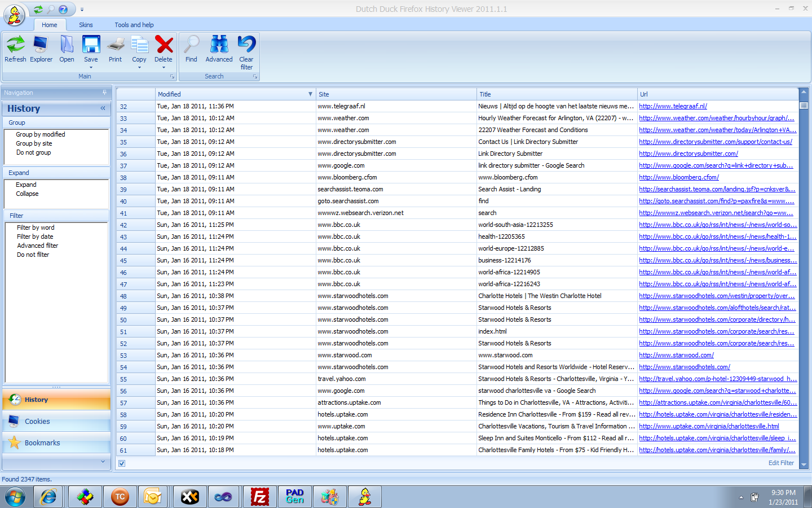Open the Explorer tool
The height and width of the screenshot is (508, 812).
coord(41,49)
